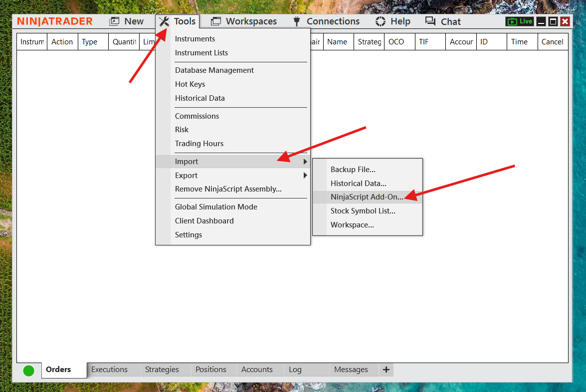Minimize the NinjaTrader window
Image resolution: width=586 pixels, height=392 pixels.
tap(541, 21)
